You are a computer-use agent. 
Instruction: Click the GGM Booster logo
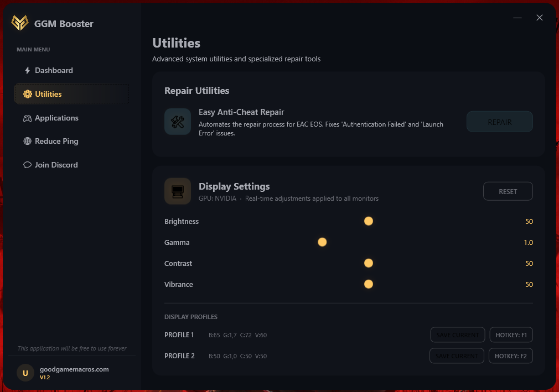20,23
